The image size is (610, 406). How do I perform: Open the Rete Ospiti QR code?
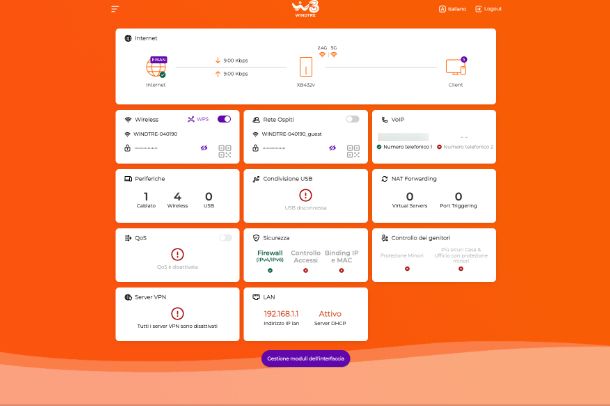pyautogui.click(x=353, y=151)
